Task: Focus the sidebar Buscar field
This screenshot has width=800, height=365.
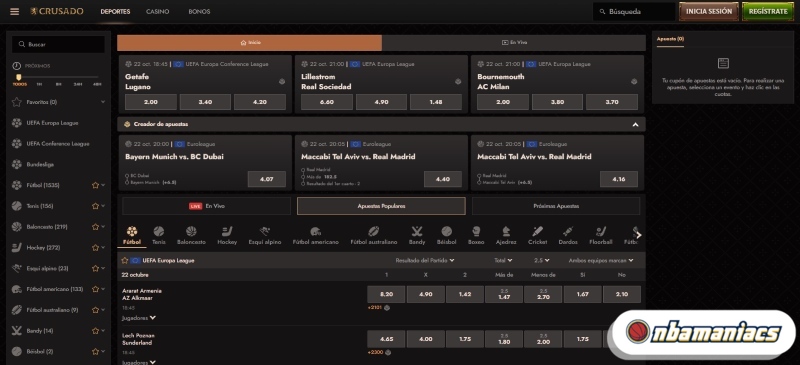Action: [x=58, y=44]
